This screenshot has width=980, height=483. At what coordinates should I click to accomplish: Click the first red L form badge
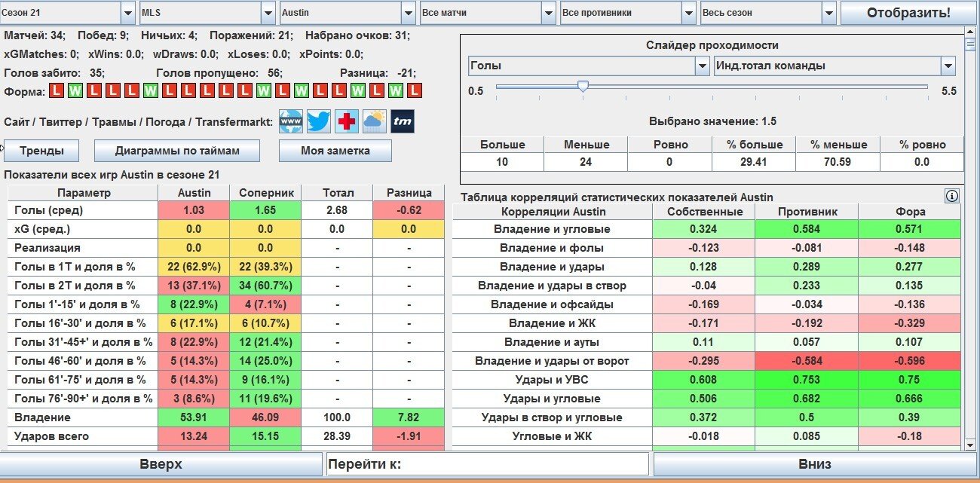click(57, 91)
